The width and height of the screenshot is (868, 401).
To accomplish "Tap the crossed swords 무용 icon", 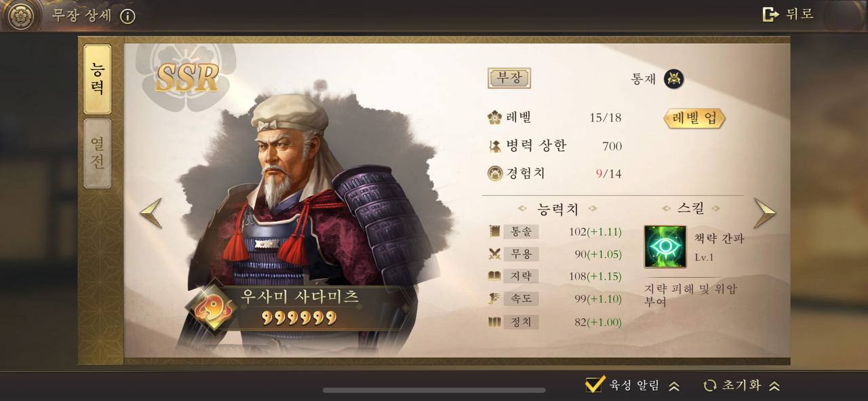I will tap(495, 254).
